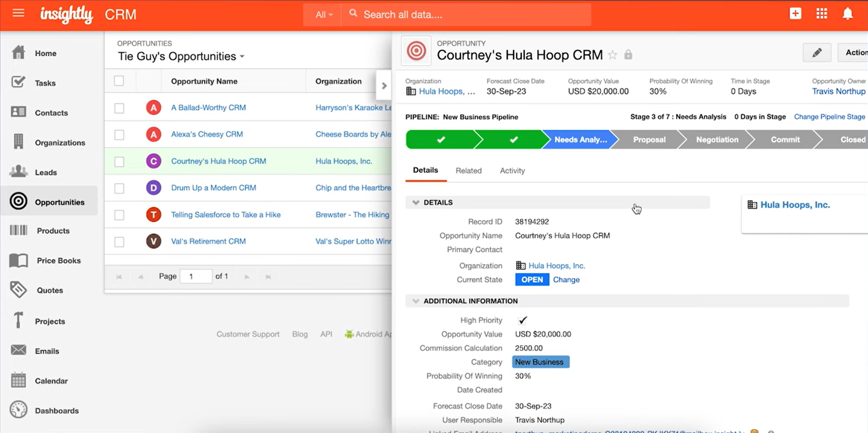Select the Needs Analysis pipeline stage
Screen dimensions: 868x433
coord(581,139)
